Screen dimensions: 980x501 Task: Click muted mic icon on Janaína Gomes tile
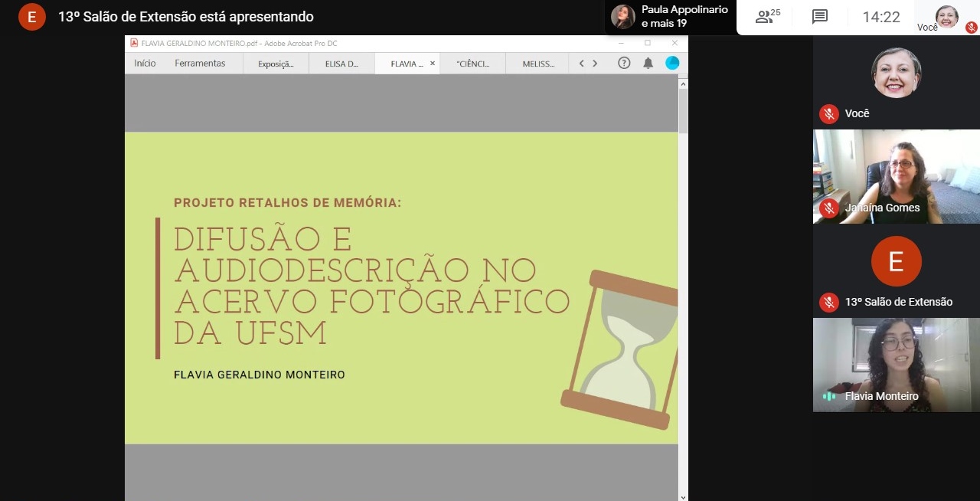click(x=828, y=208)
